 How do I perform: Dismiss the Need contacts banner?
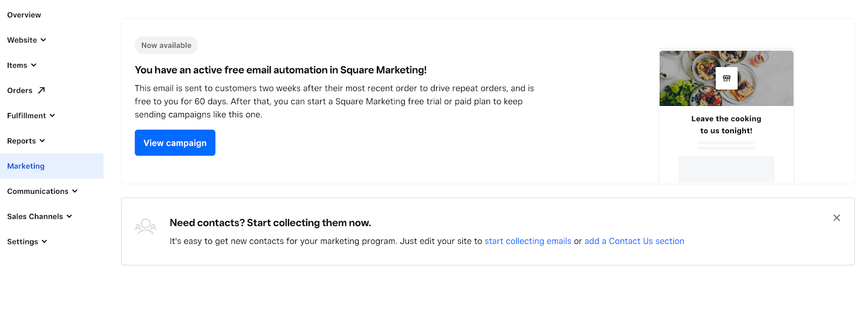(837, 218)
